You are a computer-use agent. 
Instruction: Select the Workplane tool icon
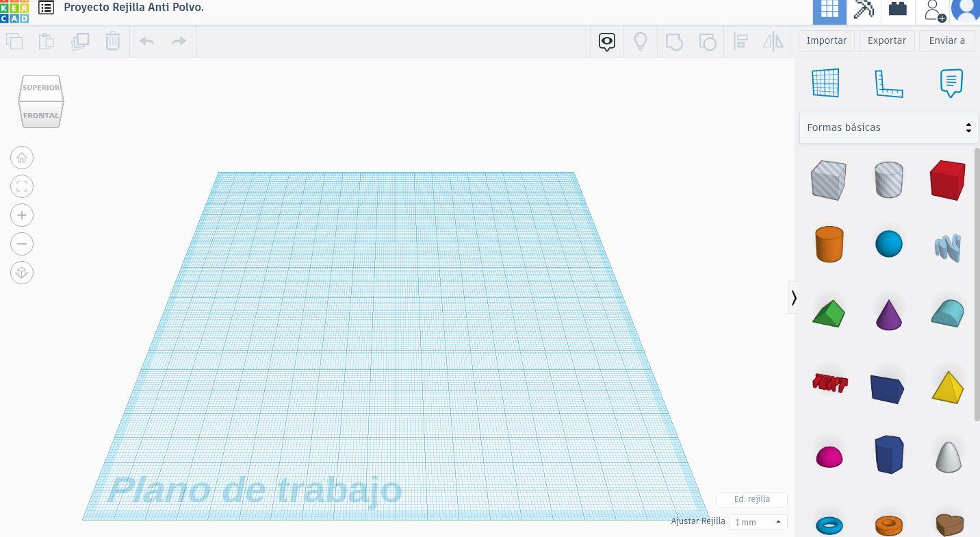pyautogui.click(x=825, y=83)
